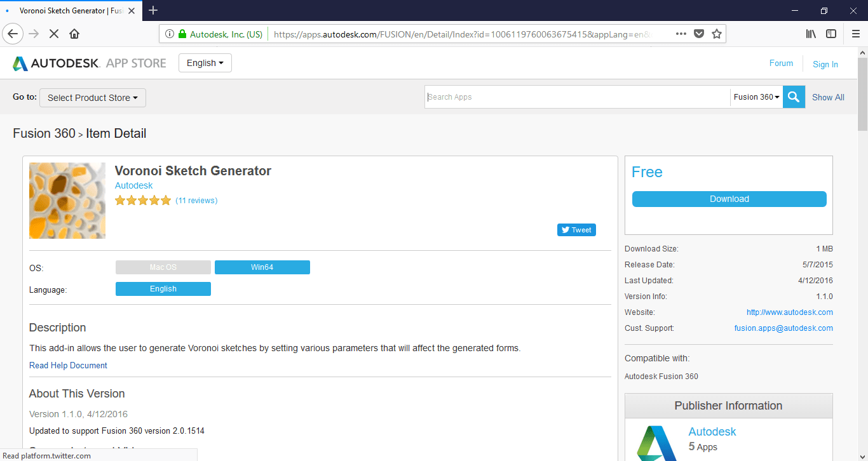Open the 11 reviews link
The height and width of the screenshot is (461, 868).
click(x=196, y=201)
